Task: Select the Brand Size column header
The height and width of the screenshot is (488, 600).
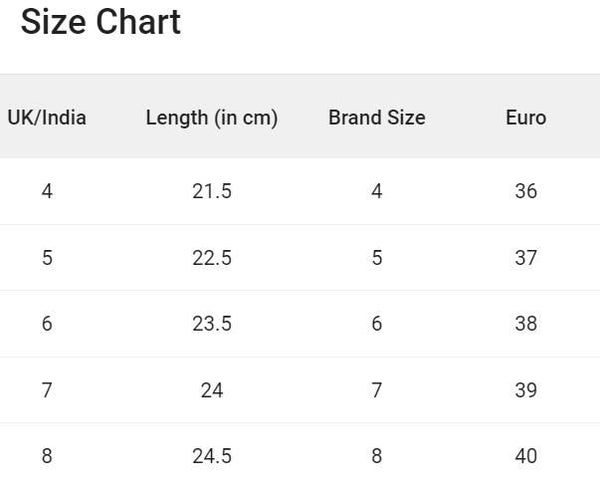Action: [x=376, y=117]
